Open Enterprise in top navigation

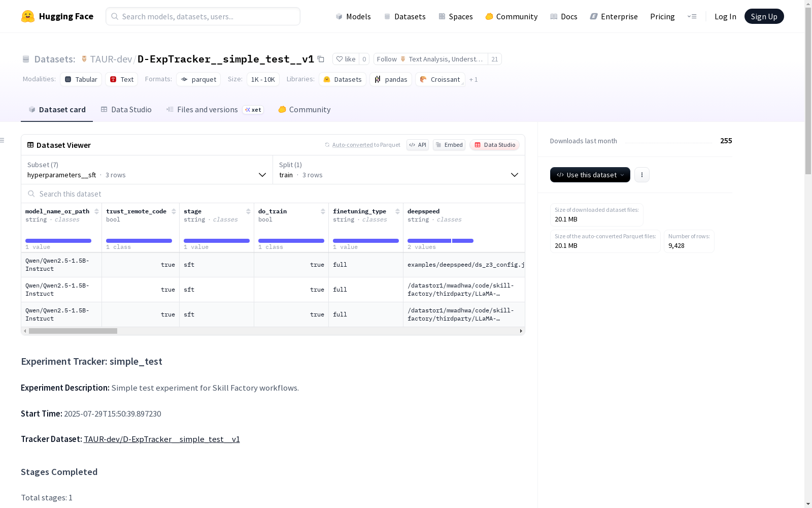(x=614, y=16)
